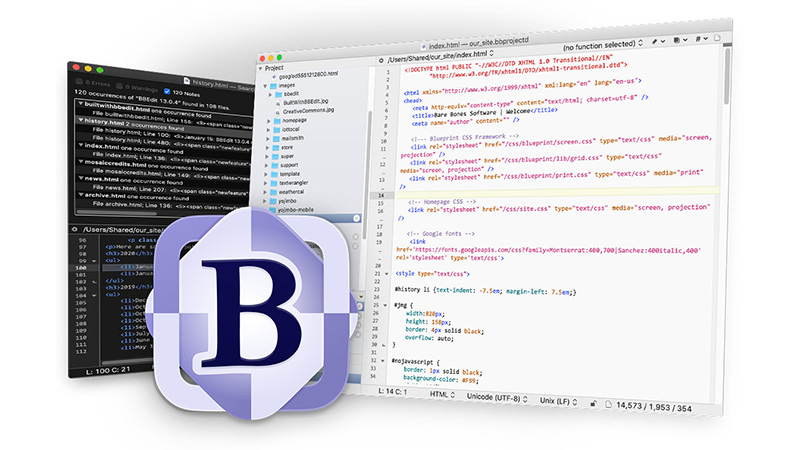Select the template folder
800x450 pixels.
point(286,174)
